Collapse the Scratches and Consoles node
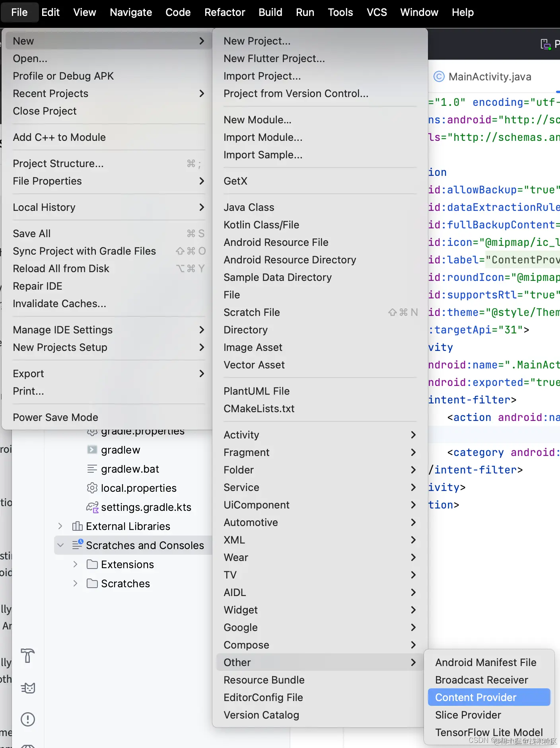Viewport: 560px width, 748px height. pos(60,545)
